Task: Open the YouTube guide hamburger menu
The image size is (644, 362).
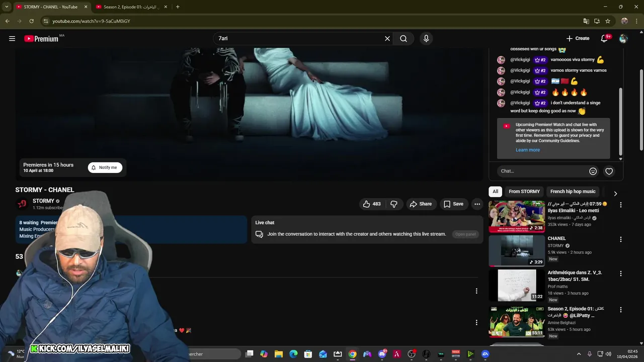Action: tap(12, 39)
